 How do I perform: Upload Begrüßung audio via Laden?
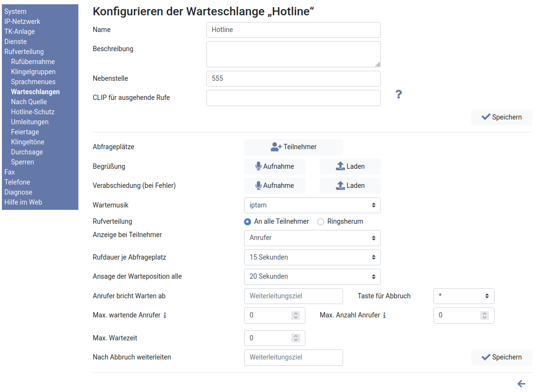(x=350, y=166)
